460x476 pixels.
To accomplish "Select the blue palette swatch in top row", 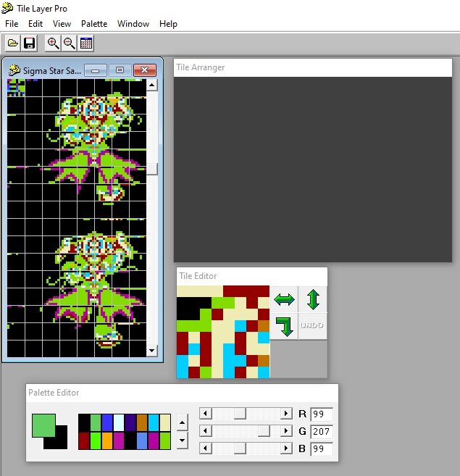I will (107, 422).
